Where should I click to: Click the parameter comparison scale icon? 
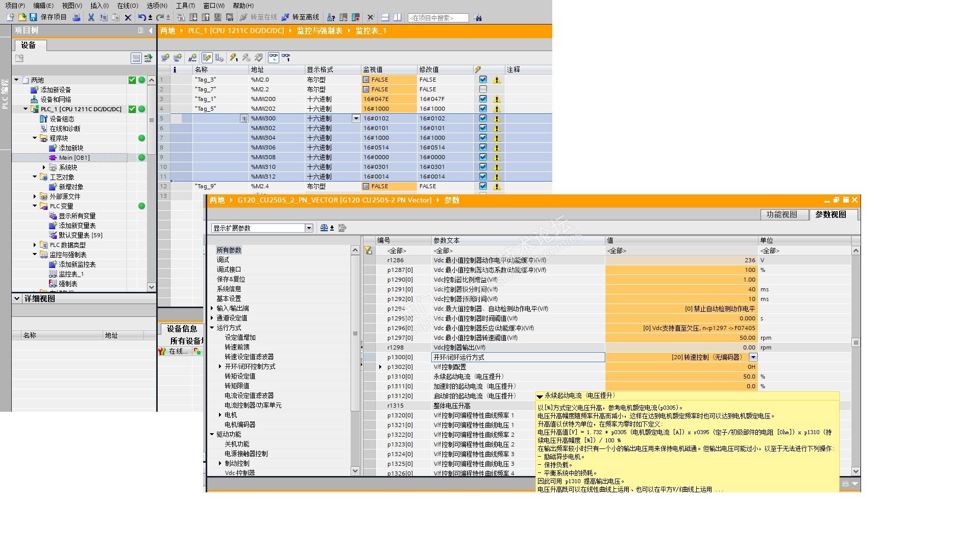coord(324,228)
